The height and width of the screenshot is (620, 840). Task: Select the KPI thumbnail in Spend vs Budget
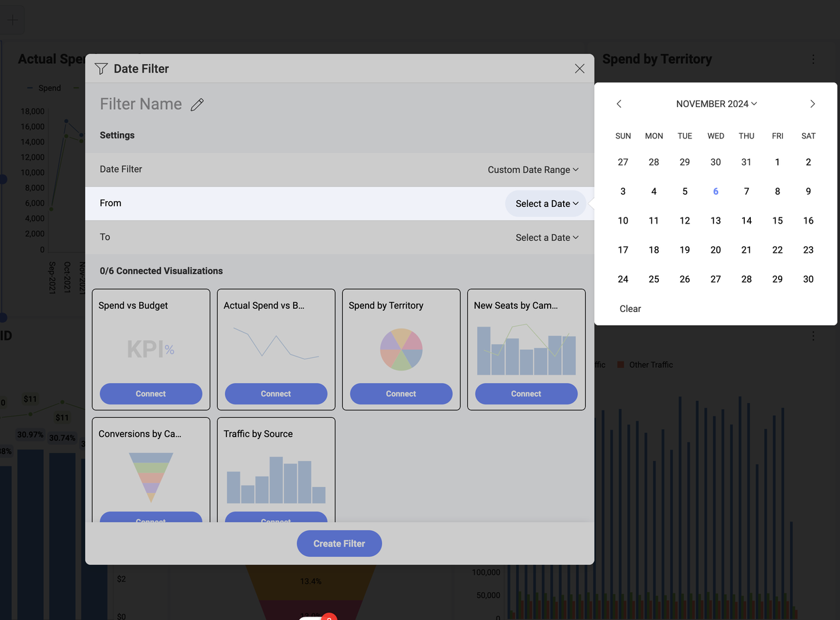pyautogui.click(x=151, y=349)
